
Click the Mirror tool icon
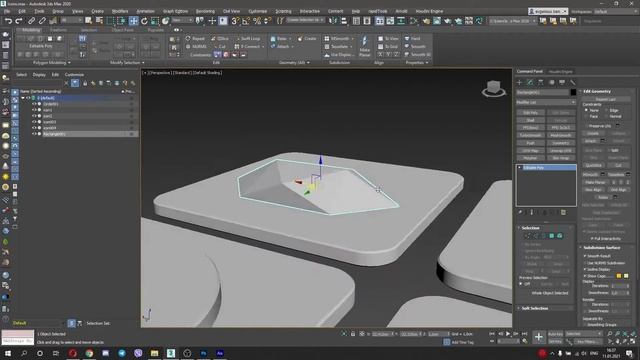[x=333, y=21]
